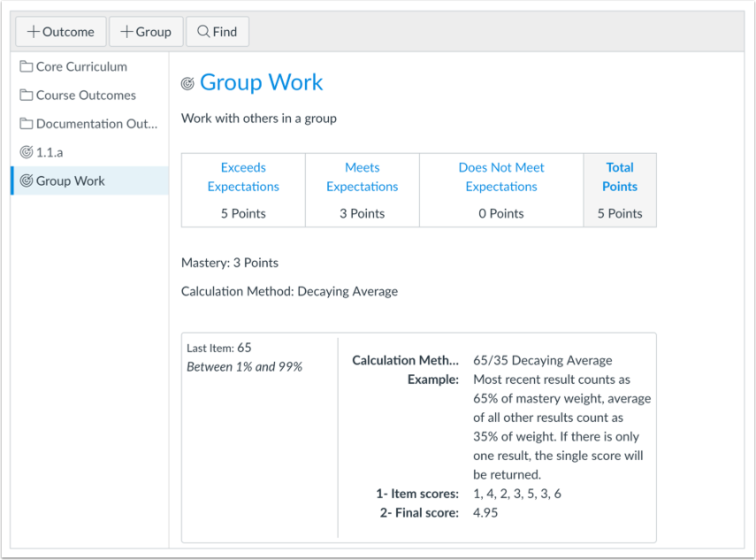756x560 pixels.
Task: Click the Group Work sidebar target icon
Action: [26, 180]
